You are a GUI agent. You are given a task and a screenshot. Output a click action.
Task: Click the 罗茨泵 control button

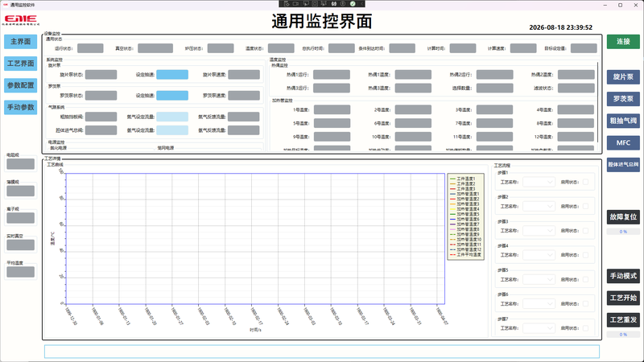pos(623,99)
